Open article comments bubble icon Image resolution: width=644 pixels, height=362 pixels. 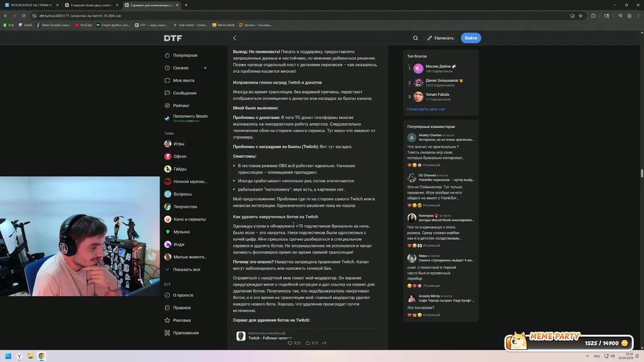click(307, 343)
